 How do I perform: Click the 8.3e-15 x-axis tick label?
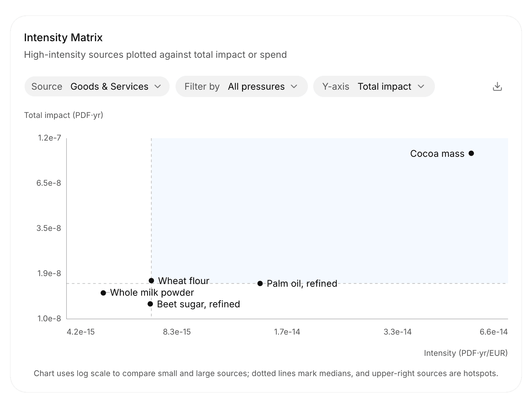pyautogui.click(x=177, y=332)
